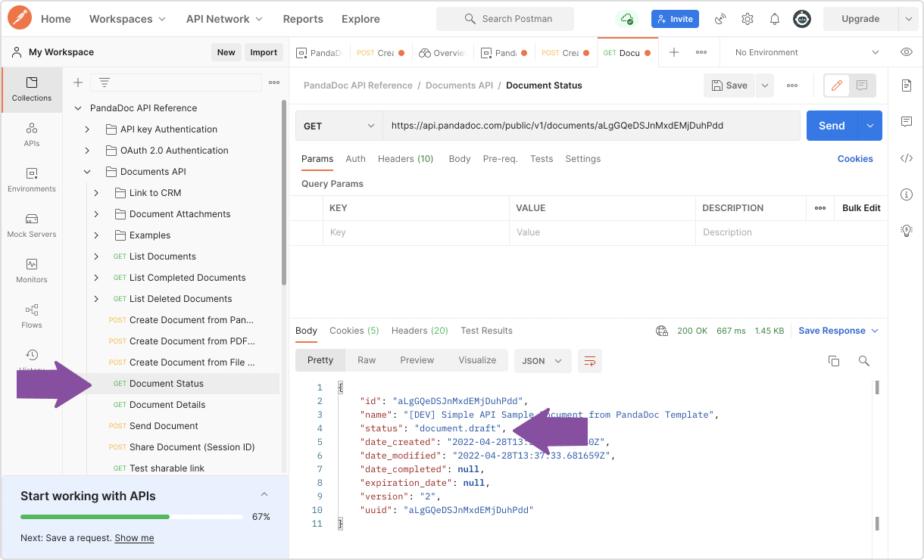This screenshot has width=924, height=560.
Task: Click the Invite button
Action: [675, 19]
